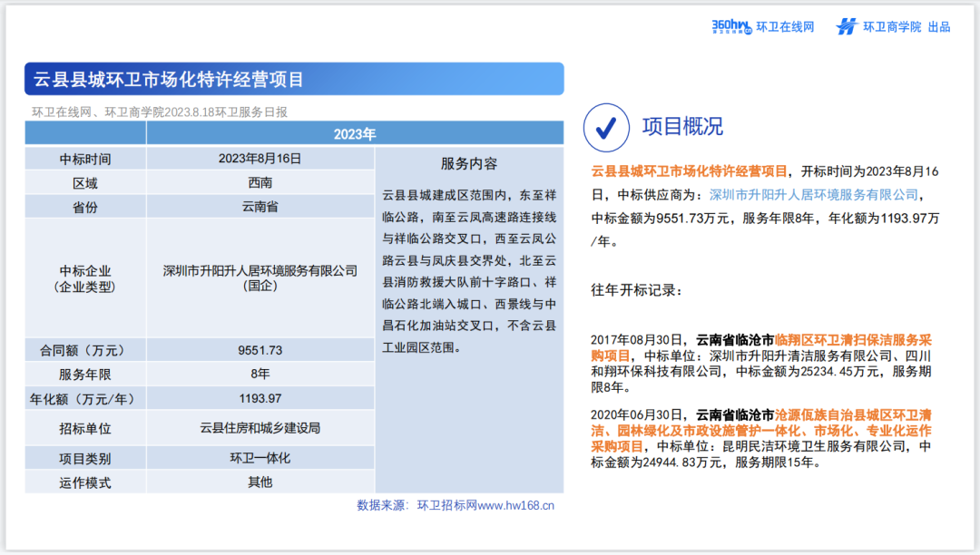The image size is (980, 555).
Task: Click the 往年开标记录 heading
Action: (638, 290)
